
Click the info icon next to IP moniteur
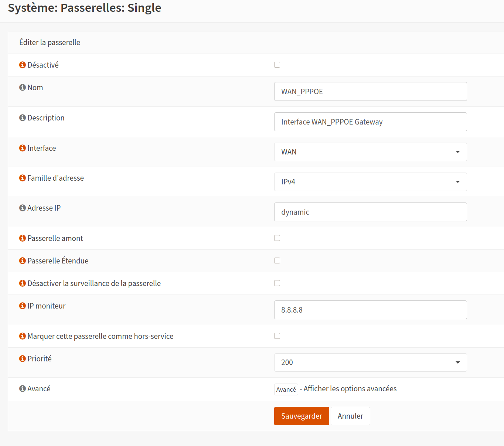click(x=23, y=306)
